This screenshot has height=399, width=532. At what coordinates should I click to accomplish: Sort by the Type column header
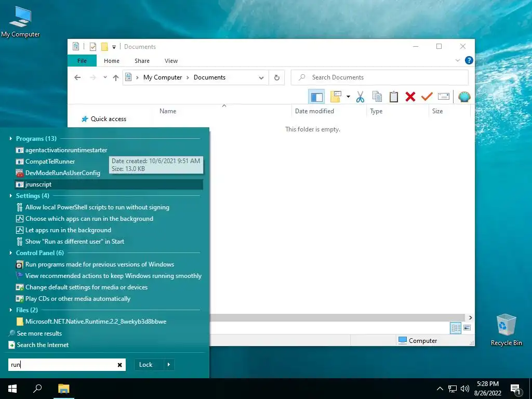click(397, 111)
